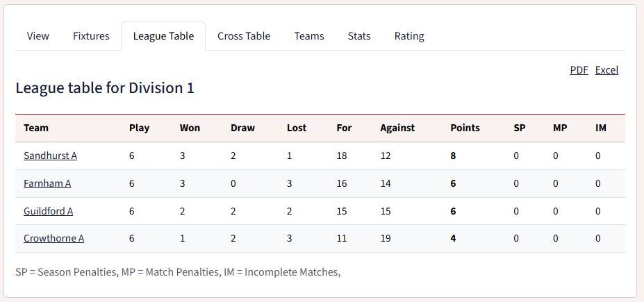This screenshot has width=644, height=302.
Task: Open the Farnham A team page
Action: (x=47, y=183)
